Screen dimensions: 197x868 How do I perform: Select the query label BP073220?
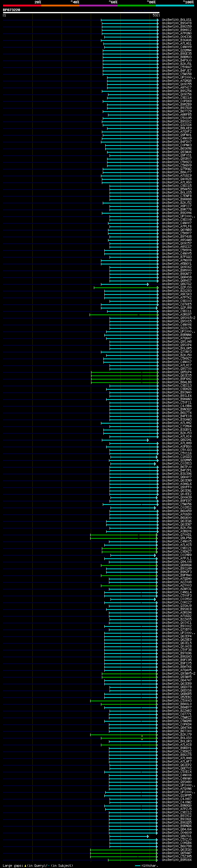tap(11, 10)
